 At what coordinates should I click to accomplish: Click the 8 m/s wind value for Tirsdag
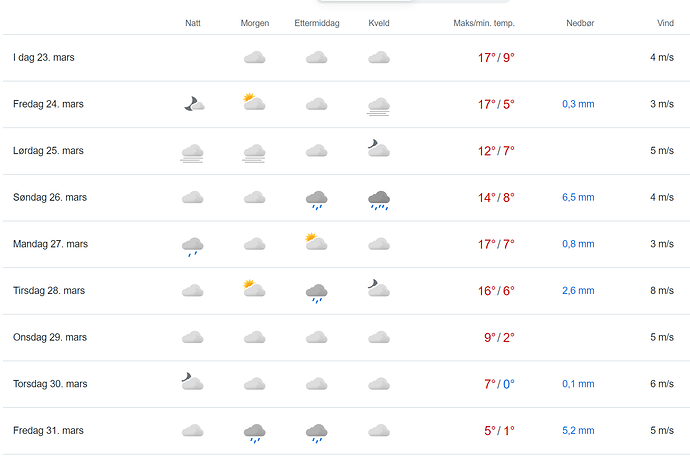click(x=661, y=291)
